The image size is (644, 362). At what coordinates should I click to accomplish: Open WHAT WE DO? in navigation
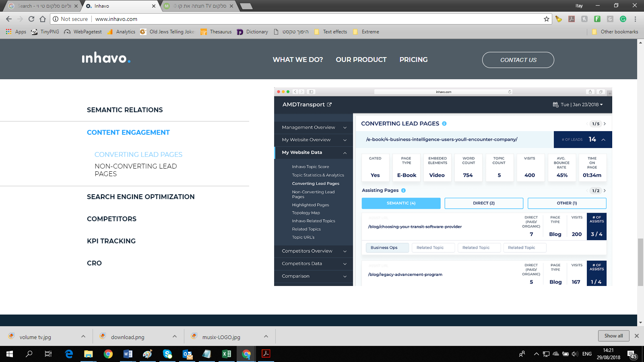click(298, 60)
